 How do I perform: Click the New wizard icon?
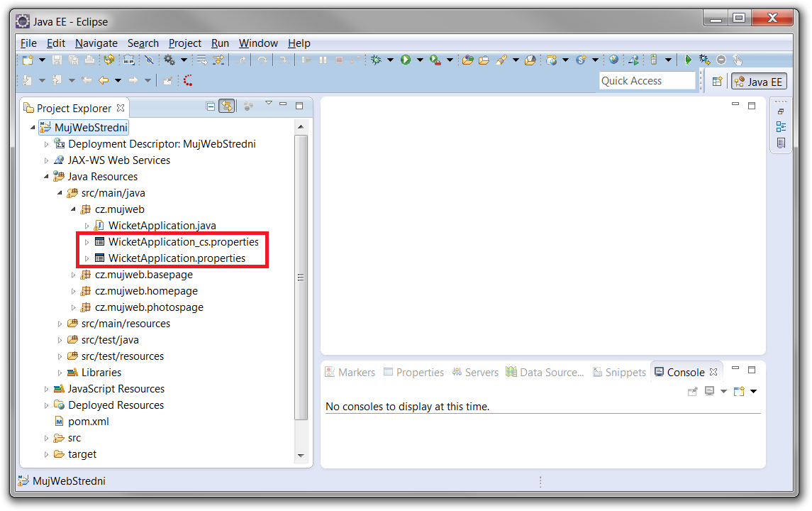click(28, 60)
